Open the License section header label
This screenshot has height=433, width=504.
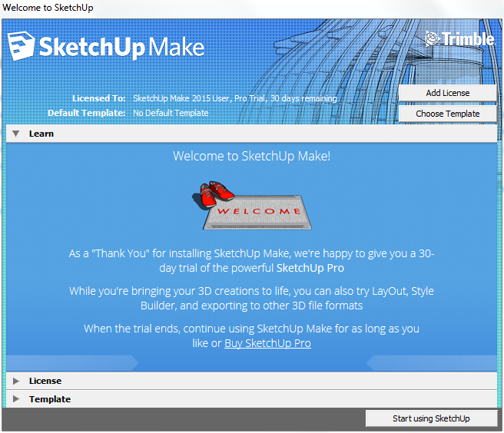pyautogui.click(x=45, y=381)
